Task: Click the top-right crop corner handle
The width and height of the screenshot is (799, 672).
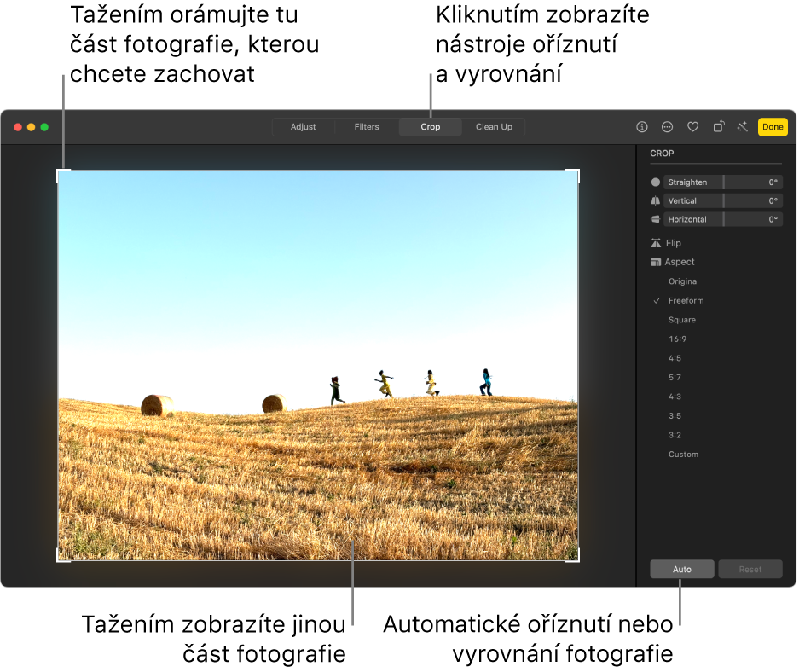Action: tap(578, 171)
